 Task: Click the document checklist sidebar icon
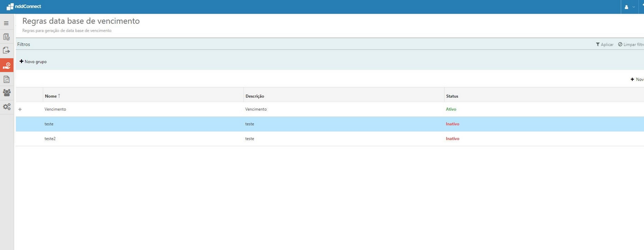[x=6, y=37]
